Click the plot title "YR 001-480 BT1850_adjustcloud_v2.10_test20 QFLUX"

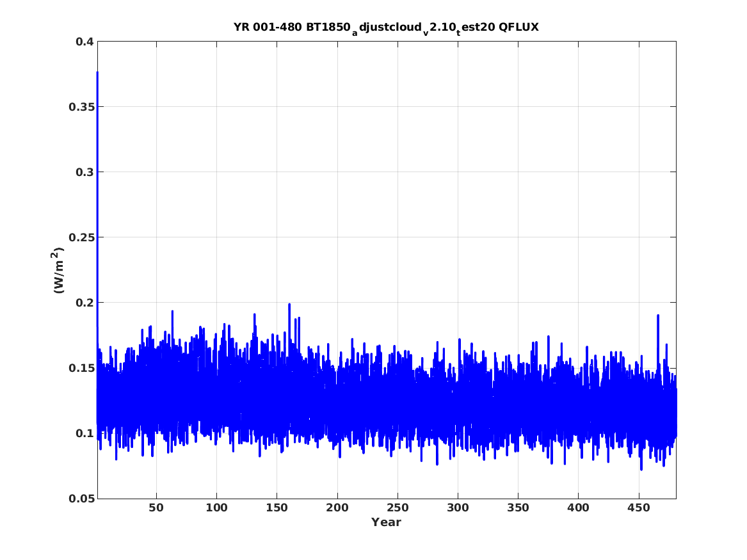click(x=387, y=28)
